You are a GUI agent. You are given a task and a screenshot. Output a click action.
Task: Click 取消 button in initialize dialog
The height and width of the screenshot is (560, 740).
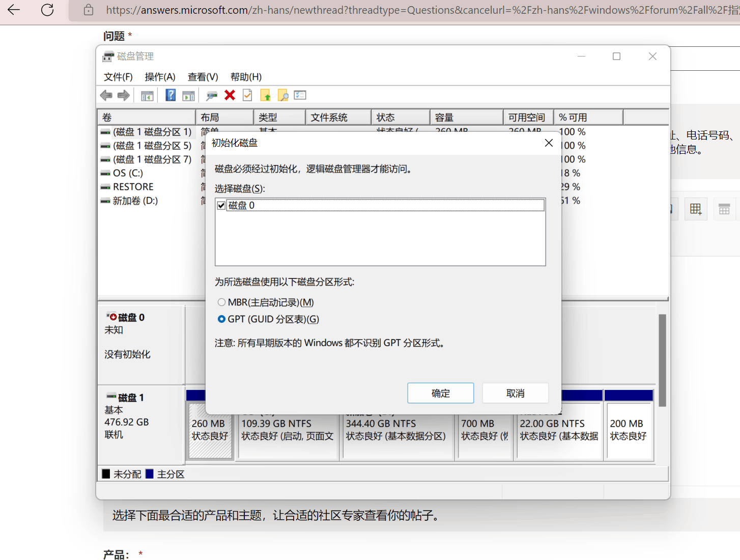pyautogui.click(x=516, y=393)
